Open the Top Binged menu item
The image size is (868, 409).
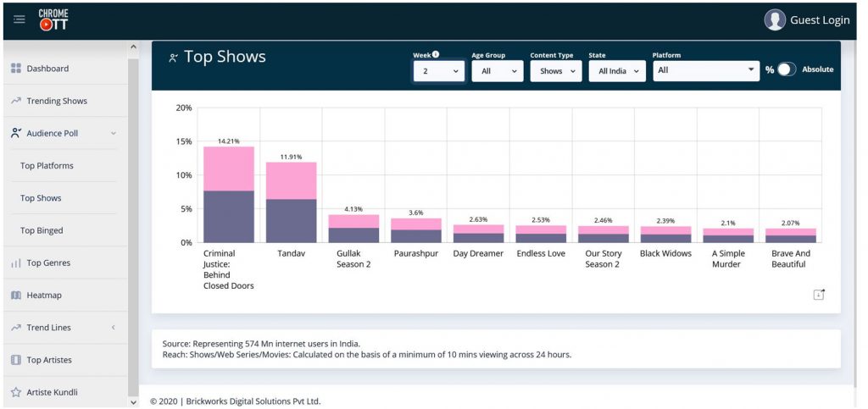coord(42,230)
